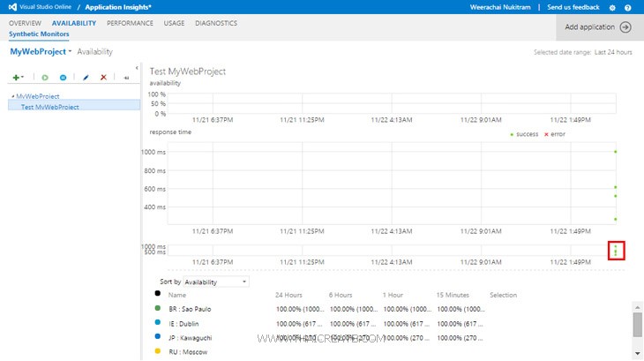Click the error legend entry
The image size is (644, 361).
tap(555, 134)
